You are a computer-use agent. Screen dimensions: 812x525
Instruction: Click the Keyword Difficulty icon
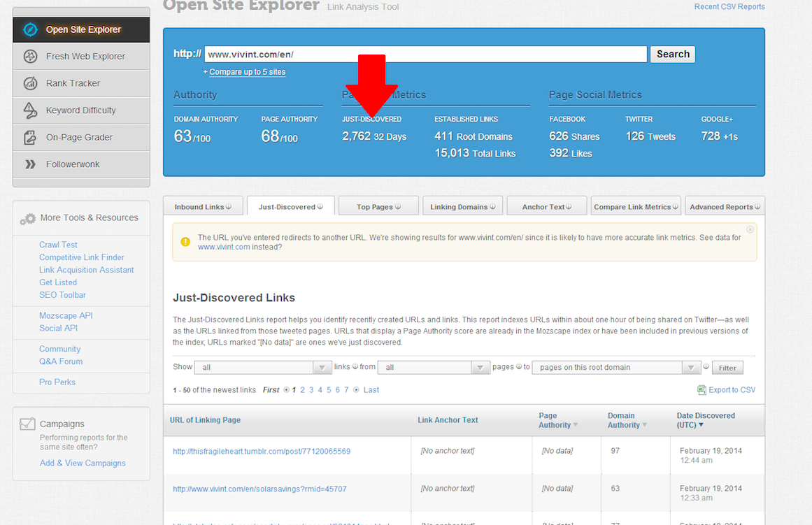point(31,110)
